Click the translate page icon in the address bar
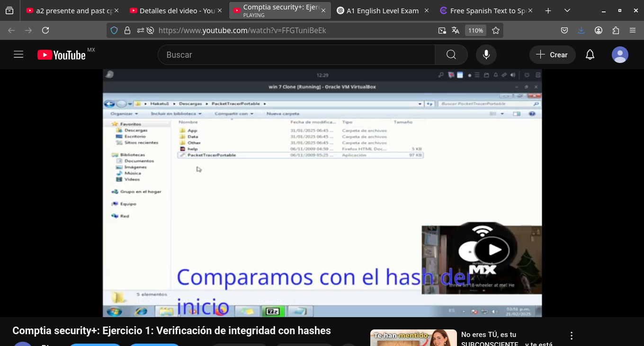Screen dimensions: 644x346 click(456, 30)
